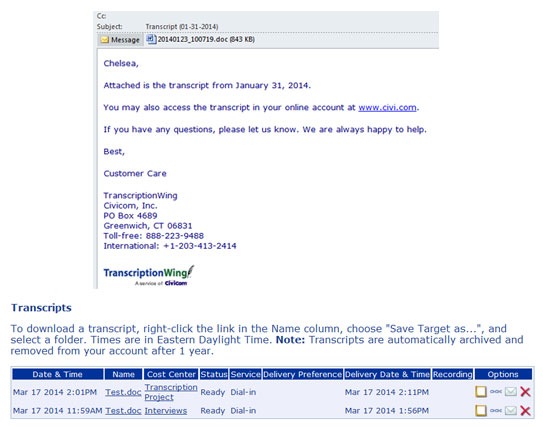
Task: Click the Recording column header
Action: click(452, 374)
